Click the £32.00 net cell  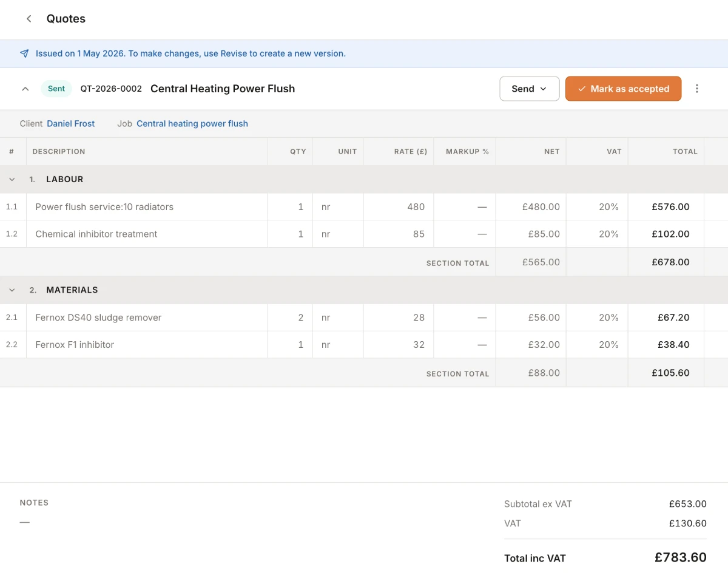tap(531, 344)
